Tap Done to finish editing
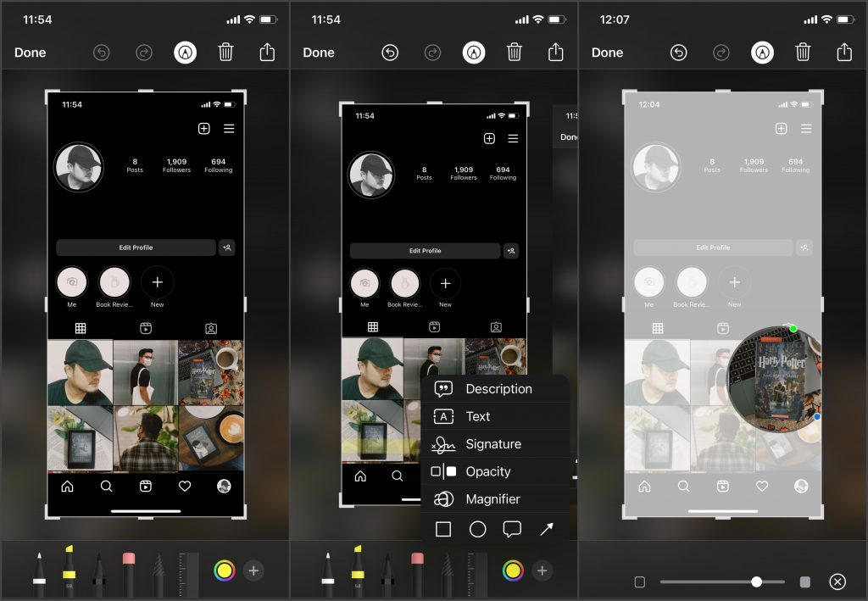 30,52
